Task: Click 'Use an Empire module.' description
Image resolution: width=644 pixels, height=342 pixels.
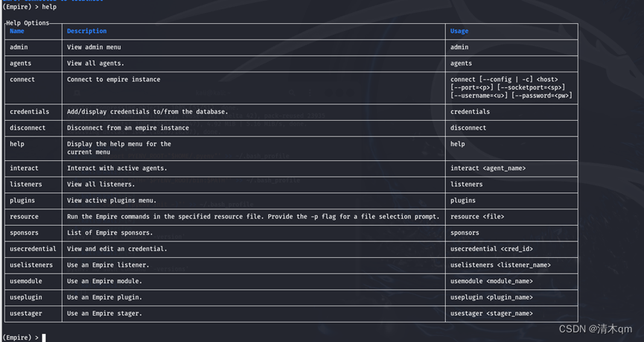Action: pos(104,281)
